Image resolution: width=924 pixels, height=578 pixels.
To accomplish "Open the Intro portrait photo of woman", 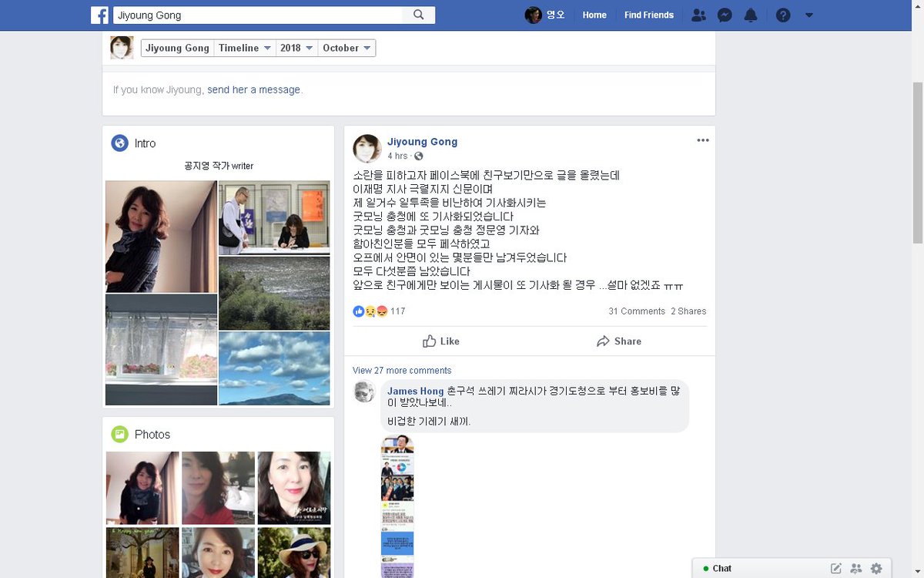I will coord(161,237).
